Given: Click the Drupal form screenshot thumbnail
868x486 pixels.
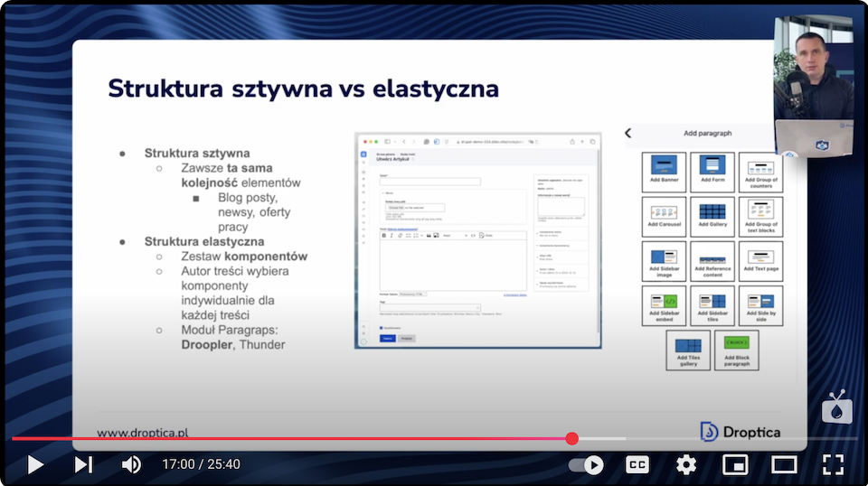Looking at the screenshot, I should pyautogui.click(x=477, y=240).
